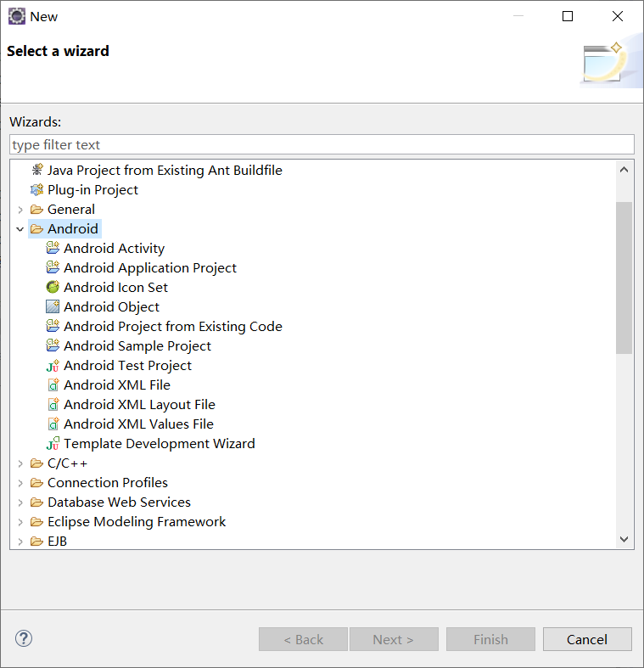
Task: Maximize the New wizard dialog
Action: coord(568,16)
